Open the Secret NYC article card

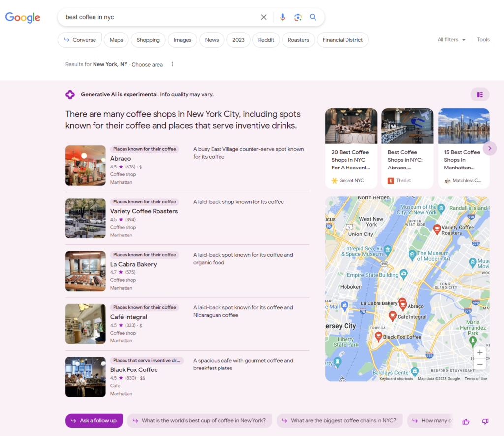[x=351, y=148]
